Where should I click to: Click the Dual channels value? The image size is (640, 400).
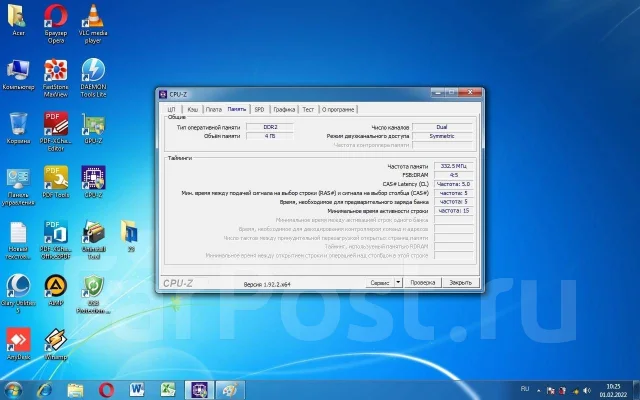(x=442, y=127)
